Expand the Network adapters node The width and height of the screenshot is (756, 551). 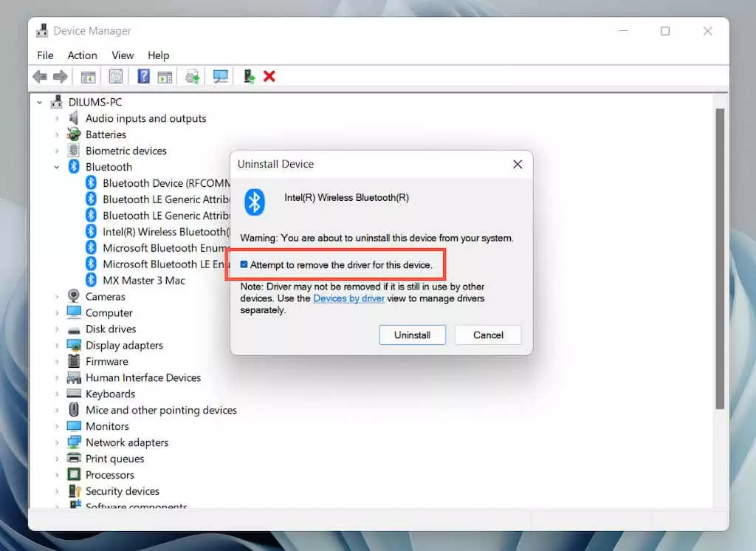[56, 442]
